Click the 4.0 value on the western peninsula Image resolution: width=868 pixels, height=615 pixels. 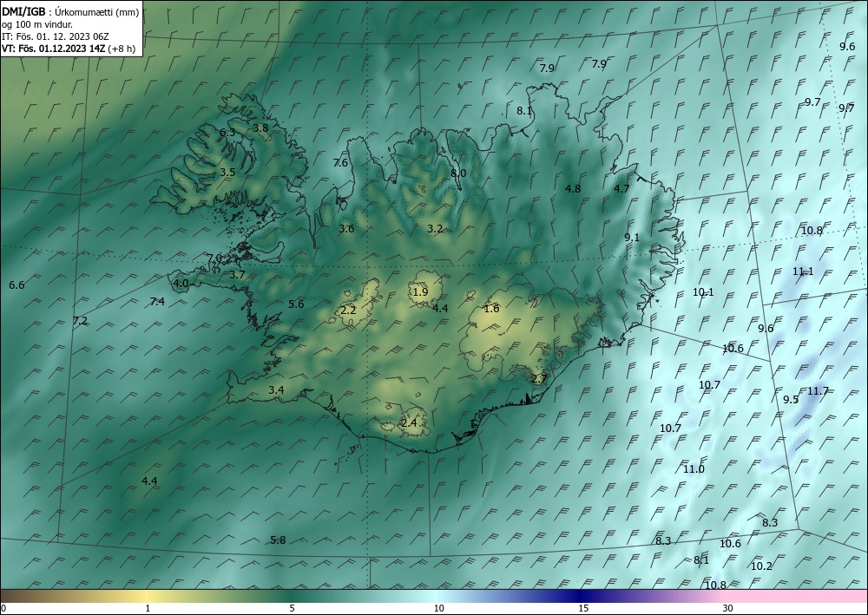pyautogui.click(x=181, y=284)
